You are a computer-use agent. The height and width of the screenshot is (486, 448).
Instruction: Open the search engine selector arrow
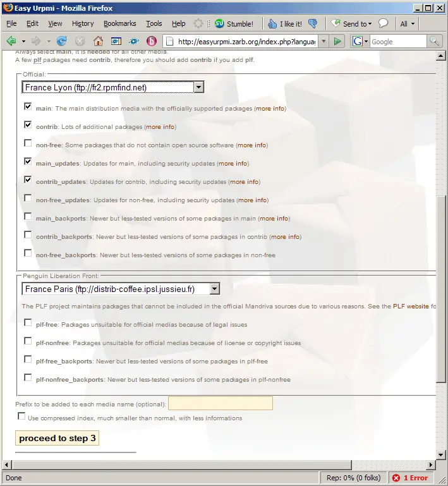point(366,42)
